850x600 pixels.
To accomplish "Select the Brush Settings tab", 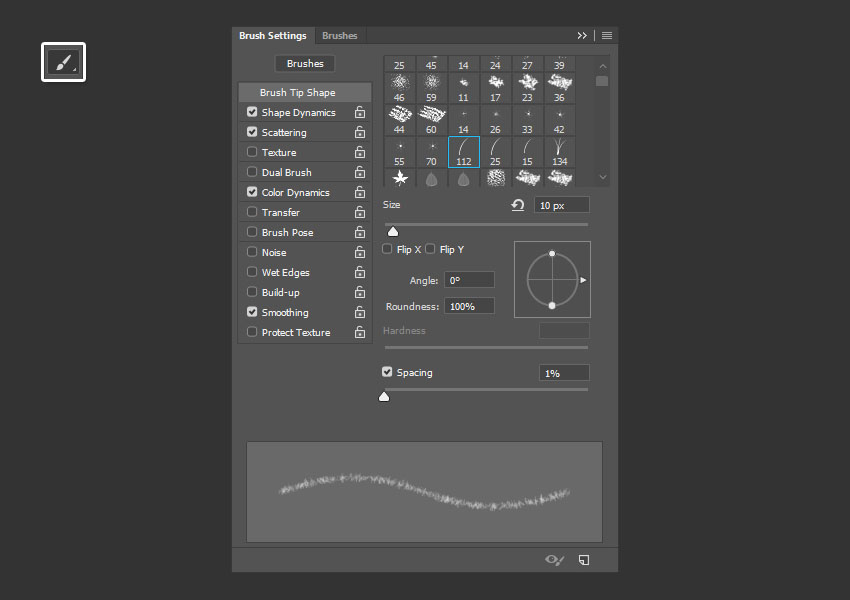I will point(273,36).
